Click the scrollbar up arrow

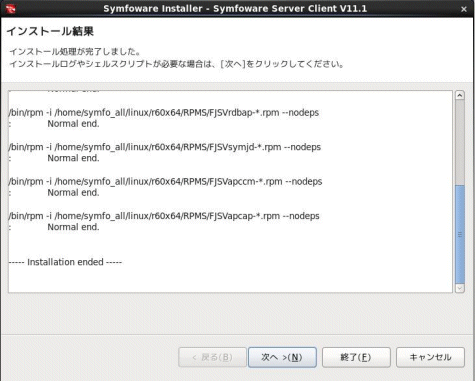(x=460, y=95)
